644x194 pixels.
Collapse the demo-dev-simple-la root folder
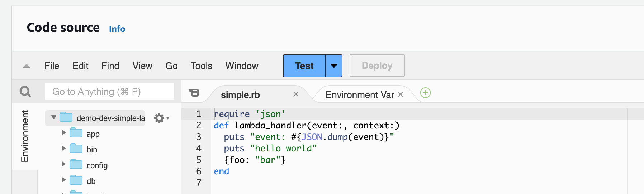click(x=54, y=117)
